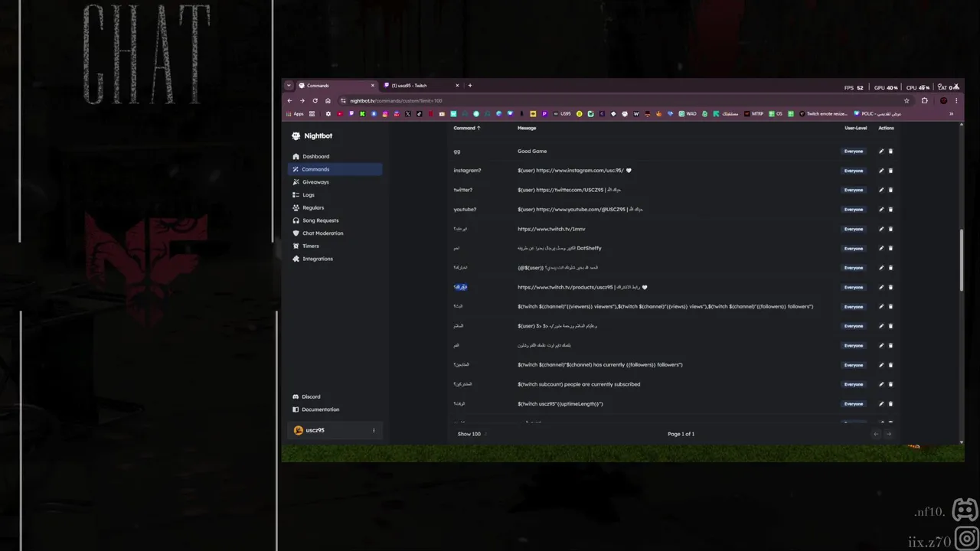The height and width of the screenshot is (551, 980).
Task: Open uscz95 account options menu
Action: 374,430
